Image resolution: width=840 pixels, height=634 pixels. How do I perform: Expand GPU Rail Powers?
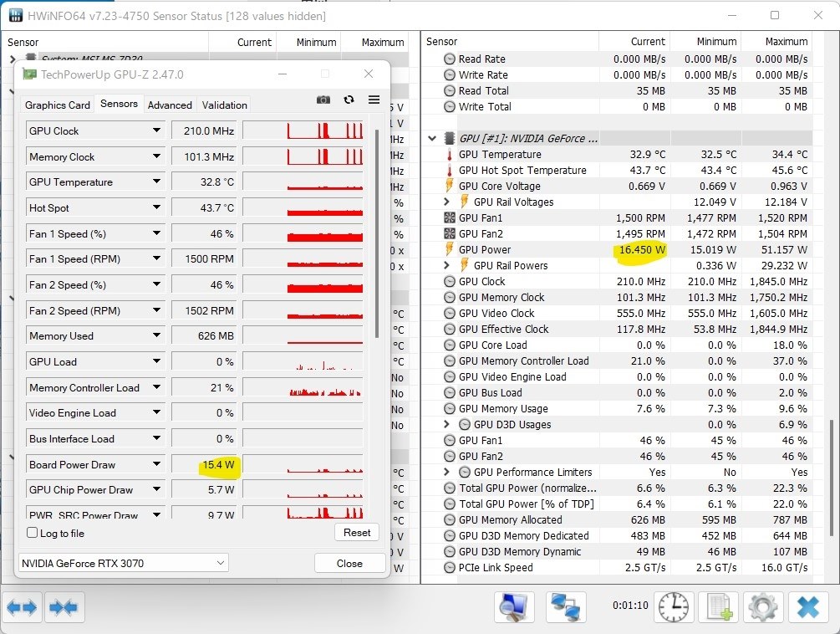click(x=447, y=265)
